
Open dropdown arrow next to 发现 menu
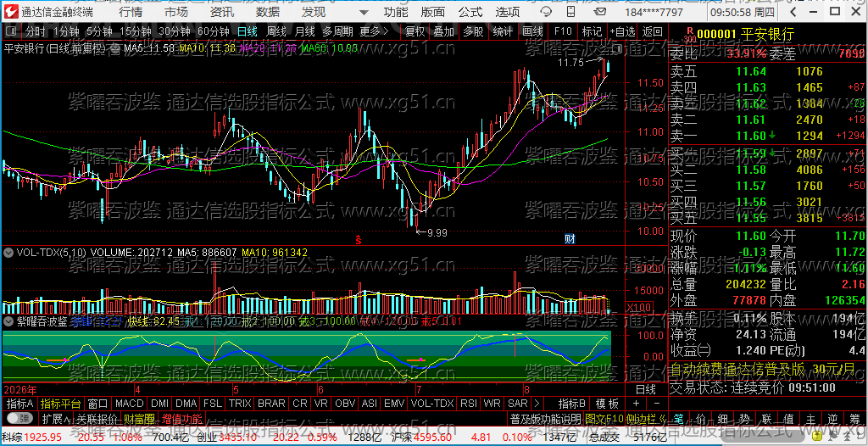coord(363,12)
